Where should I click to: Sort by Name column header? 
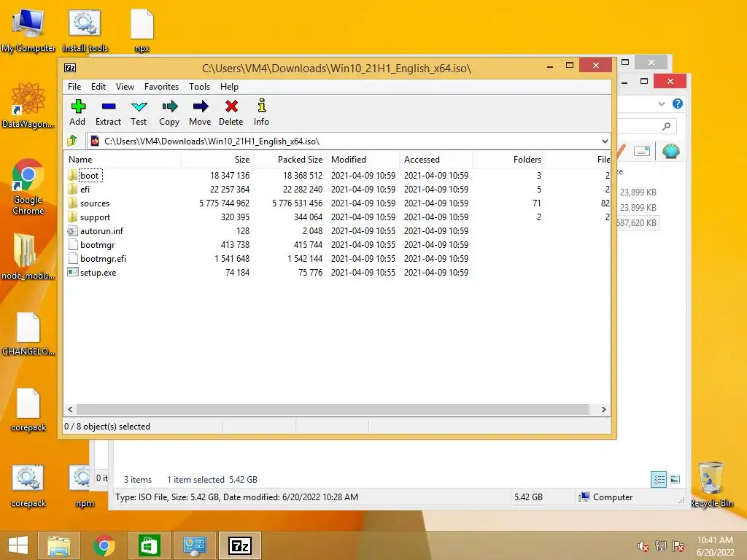pos(122,160)
